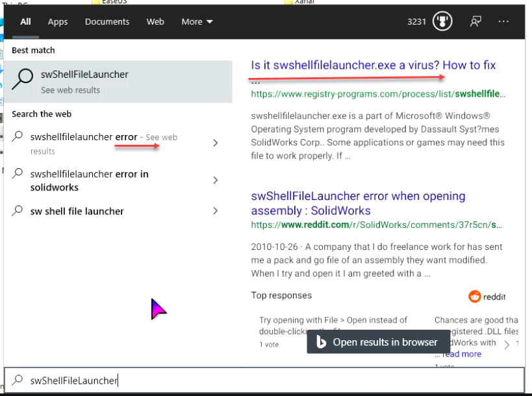Open the Microsoft Rewards trophy icon
The image size is (532, 396).
click(x=442, y=21)
